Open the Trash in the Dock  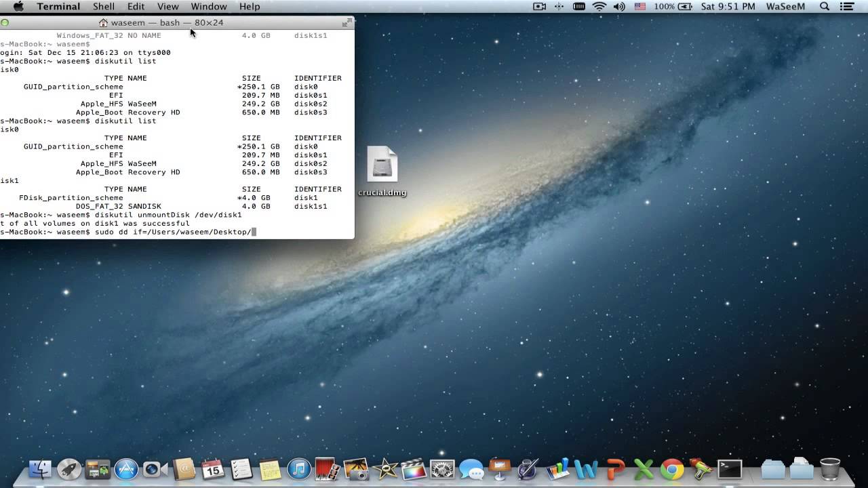pyautogui.click(x=830, y=468)
